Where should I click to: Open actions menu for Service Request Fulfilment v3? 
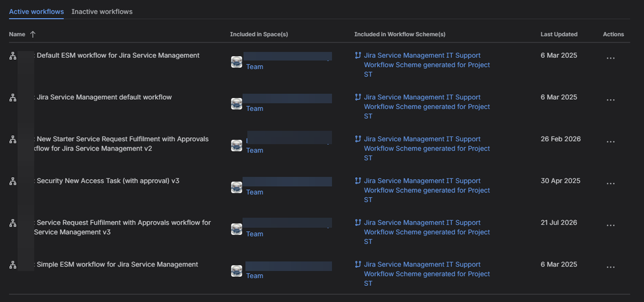click(610, 225)
